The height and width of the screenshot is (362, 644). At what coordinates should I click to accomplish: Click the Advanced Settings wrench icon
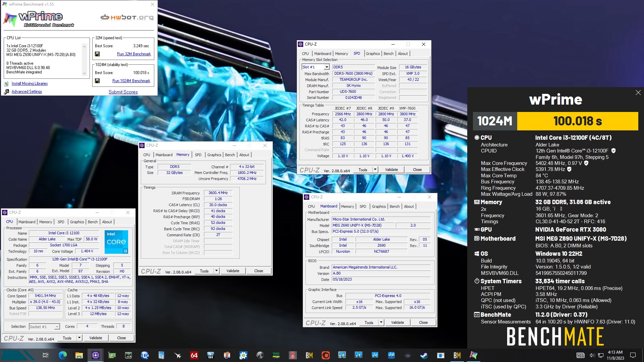[x=6, y=92]
